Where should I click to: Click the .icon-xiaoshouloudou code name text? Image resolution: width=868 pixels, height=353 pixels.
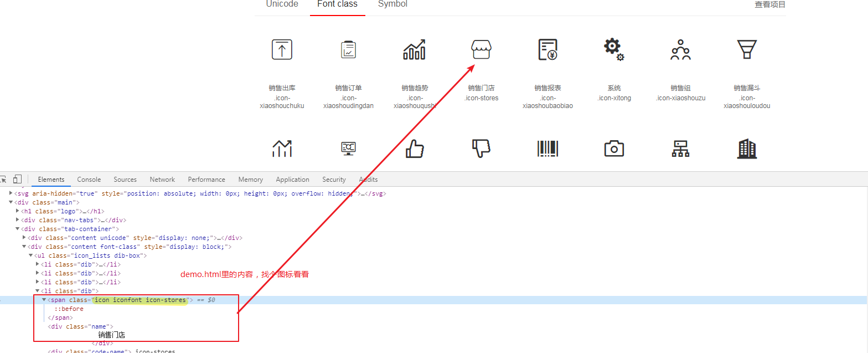(747, 102)
